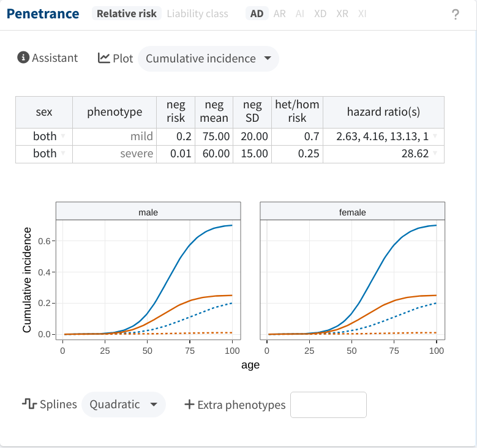Open the Cumulative incidence plot dropdown
This screenshot has width=477, height=448.
[208, 58]
